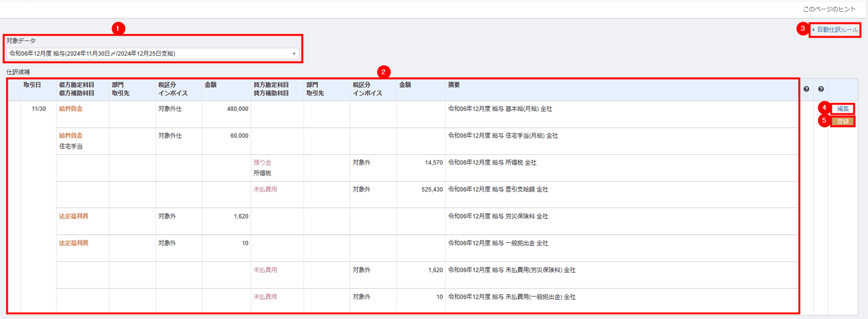Click the 預り金 credit account

pos(262,162)
